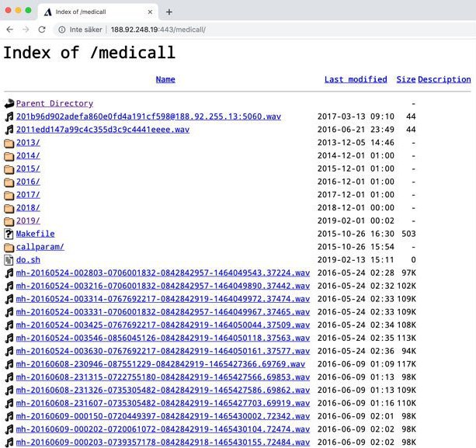Click the browser back arrow

point(10,30)
